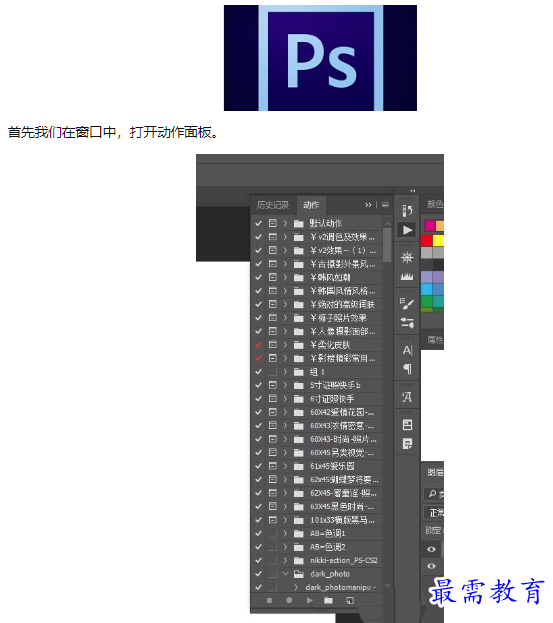Pick the yellow color swatch

(x=438, y=240)
